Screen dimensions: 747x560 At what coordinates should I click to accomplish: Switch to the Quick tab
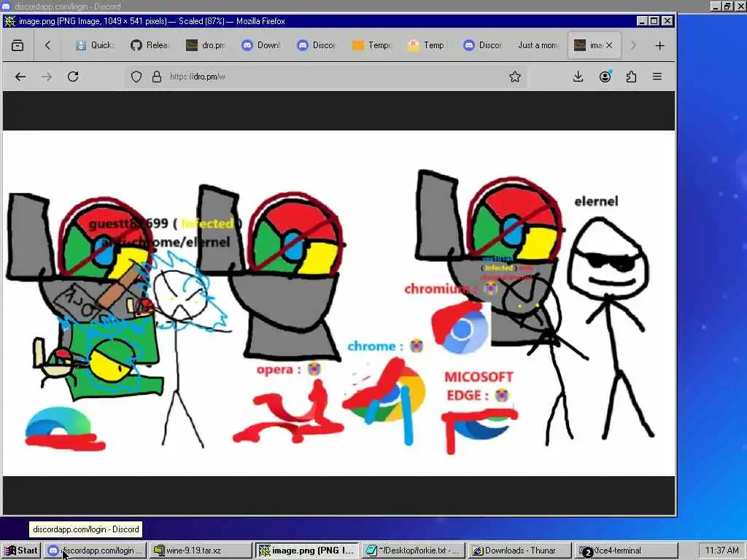(x=94, y=45)
